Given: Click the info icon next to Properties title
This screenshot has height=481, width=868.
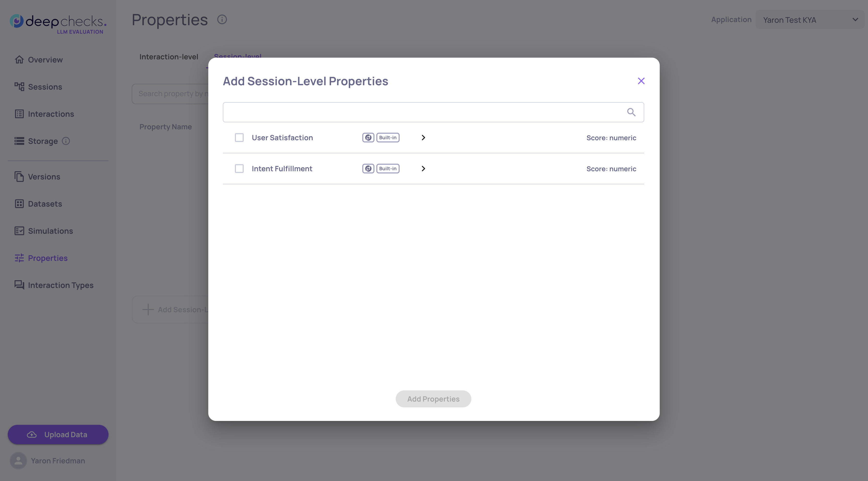Looking at the screenshot, I should 222,20.
